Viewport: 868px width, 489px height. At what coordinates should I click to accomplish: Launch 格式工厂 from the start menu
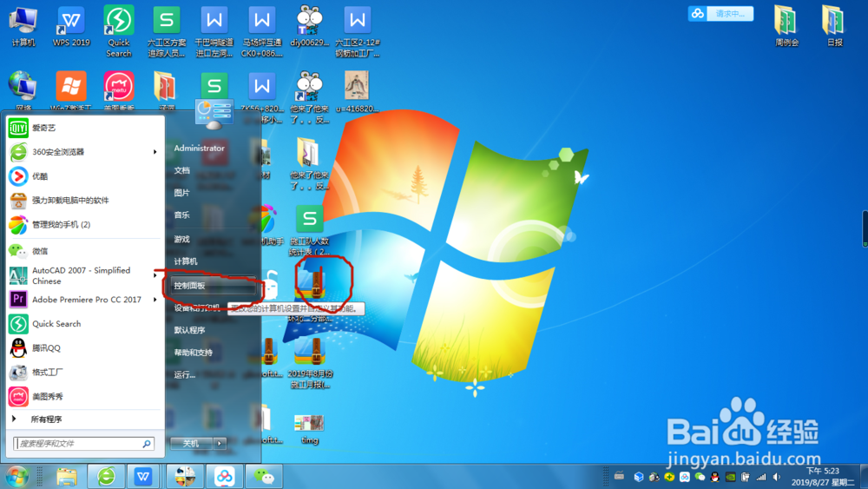pos(85,372)
